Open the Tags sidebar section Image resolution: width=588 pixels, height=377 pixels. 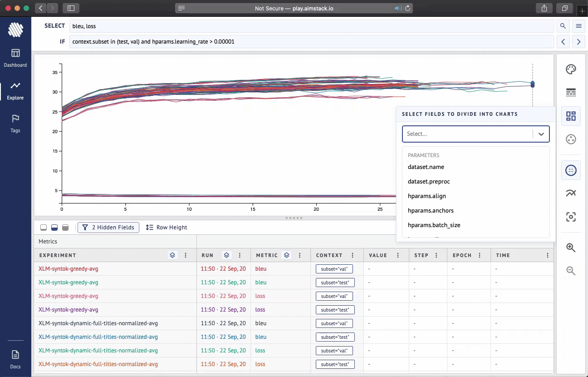15,124
